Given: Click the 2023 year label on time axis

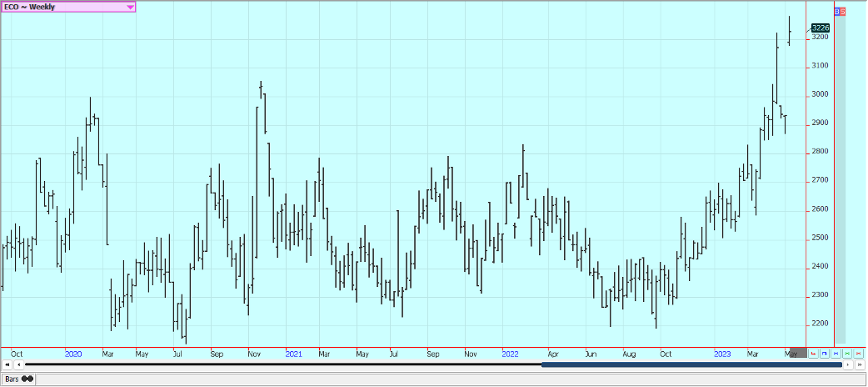Looking at the screenshot, I should [722, 354].
